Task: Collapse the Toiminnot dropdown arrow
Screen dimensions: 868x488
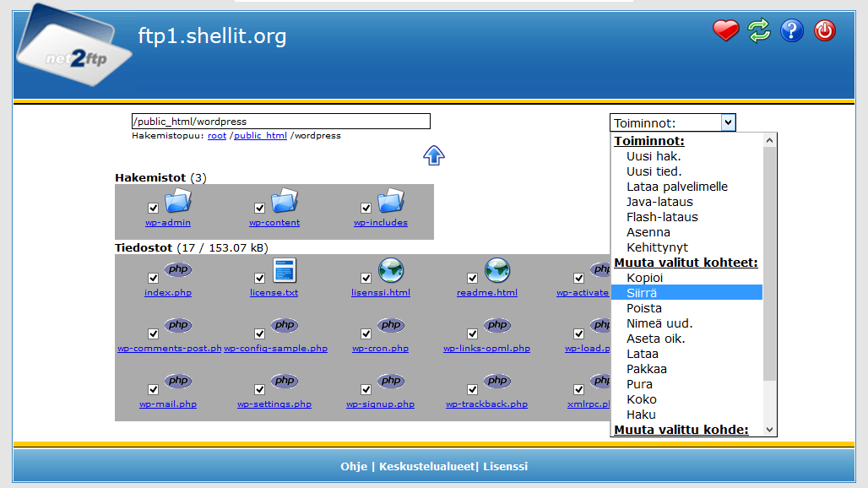Action: pyautogui.click(x=729, y=122)
